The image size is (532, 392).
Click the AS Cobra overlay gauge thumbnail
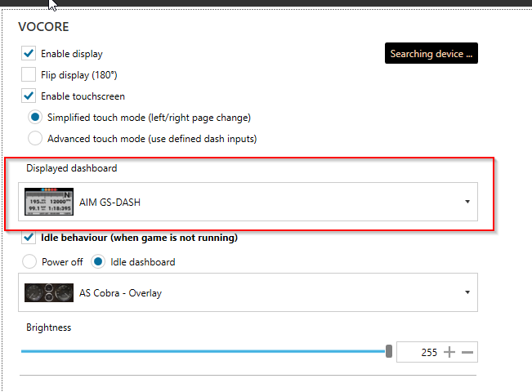(x=49, y=292)
